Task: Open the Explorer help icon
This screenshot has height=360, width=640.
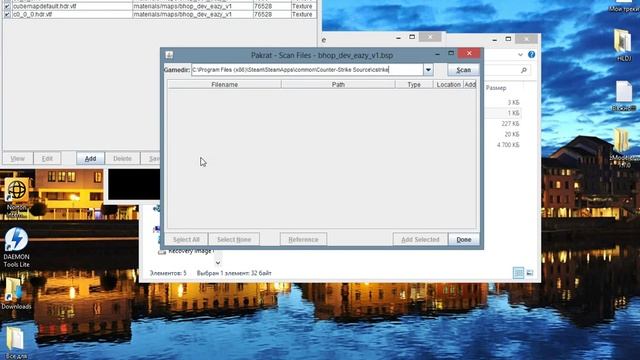Action: click(x=531, y=54)
